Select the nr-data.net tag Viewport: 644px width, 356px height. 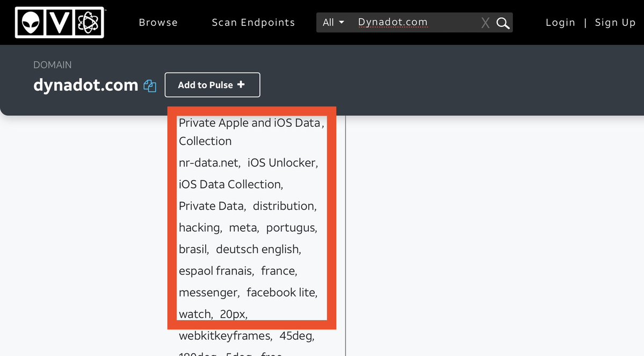click(x=208, y=163)
